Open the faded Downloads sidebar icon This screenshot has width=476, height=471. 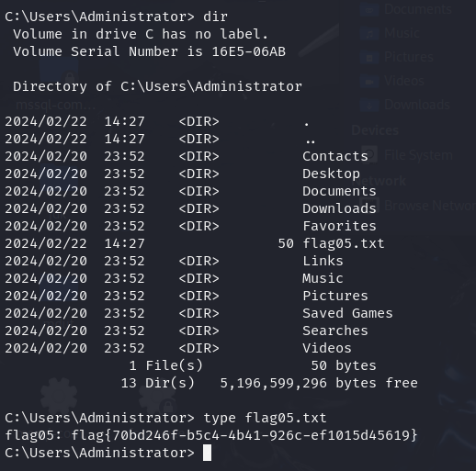pyautogui.click(x=369, y=105)
